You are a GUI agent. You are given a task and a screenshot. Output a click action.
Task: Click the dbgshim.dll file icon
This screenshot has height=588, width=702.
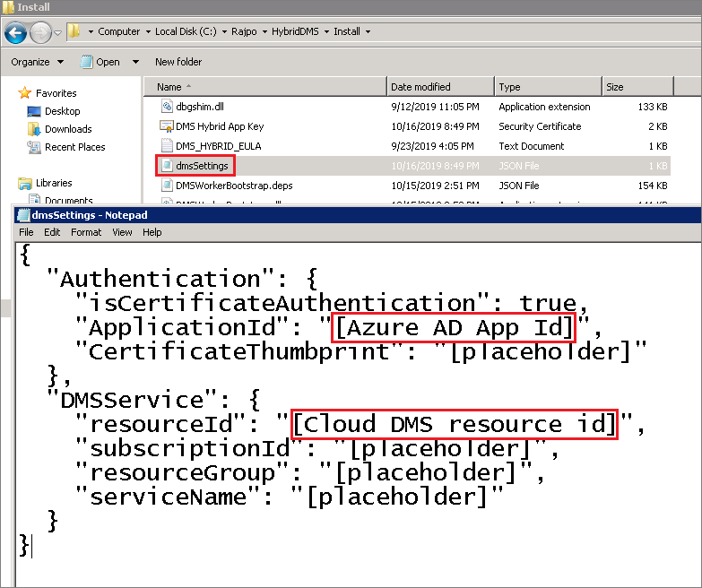click(167, 106)
